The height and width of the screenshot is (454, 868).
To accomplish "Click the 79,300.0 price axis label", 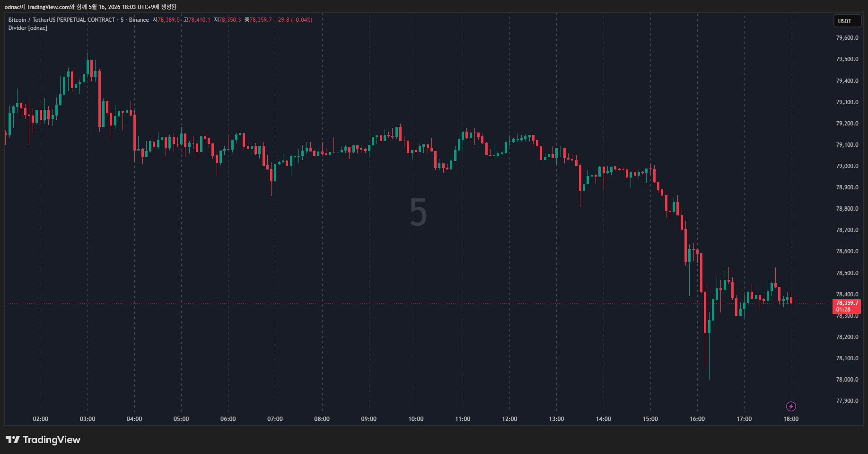I will [x=847, y=102].
